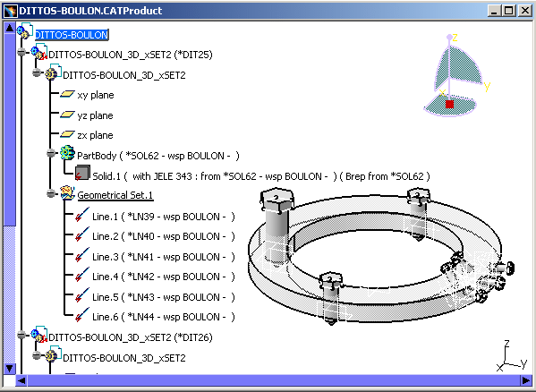Click the PartBody gear icon
Screen dimensions: 536x392
[x=67, y=153]
